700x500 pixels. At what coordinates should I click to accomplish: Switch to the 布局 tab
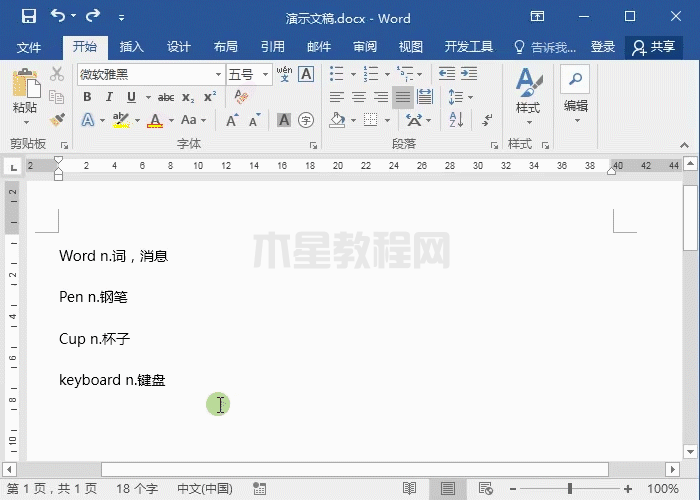click(x=225, y=47)
